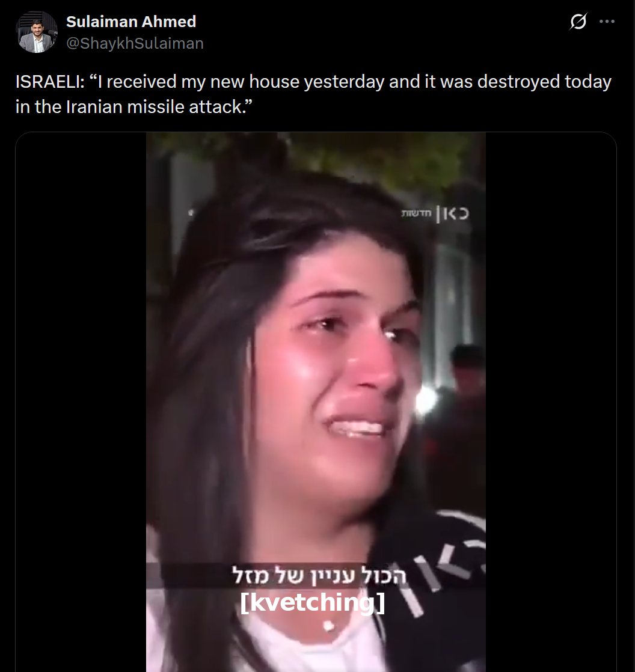635x672 pixels.
Task: Open the Grok explain-post icon
Action: tap(577, 22)
